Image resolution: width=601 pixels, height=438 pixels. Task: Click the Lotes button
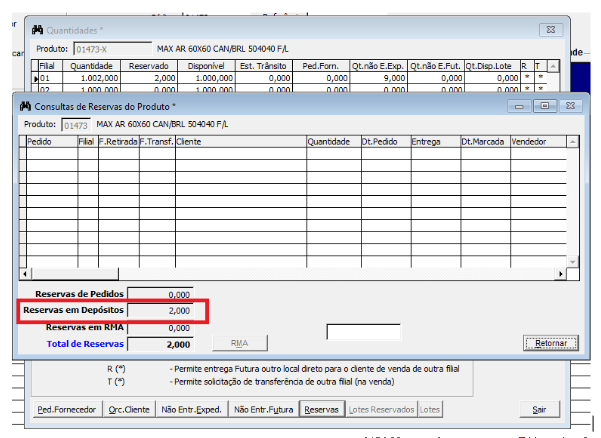[430, 410]
